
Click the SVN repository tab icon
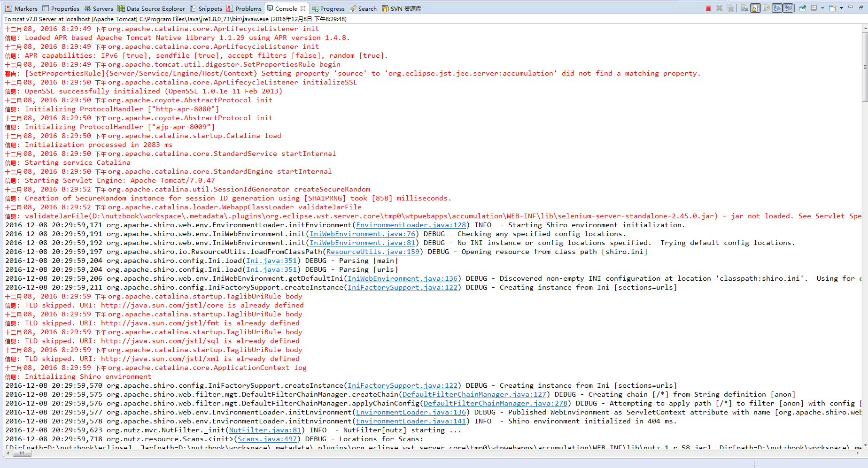[385, 8]
